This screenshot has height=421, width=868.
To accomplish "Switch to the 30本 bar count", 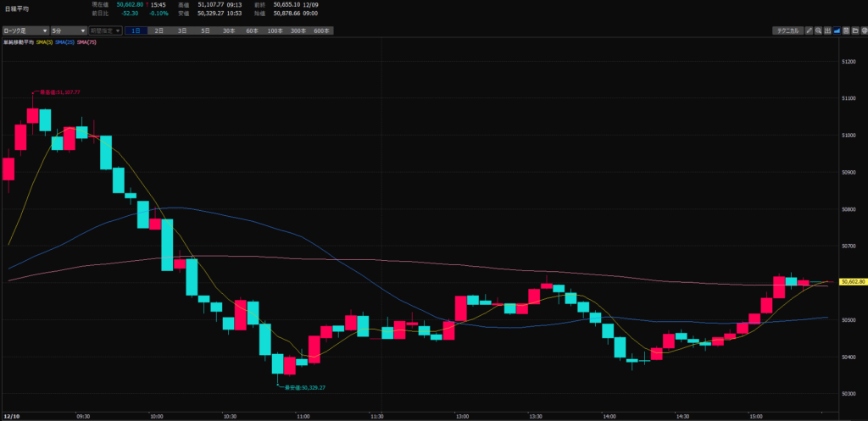I will pos(229,30).
